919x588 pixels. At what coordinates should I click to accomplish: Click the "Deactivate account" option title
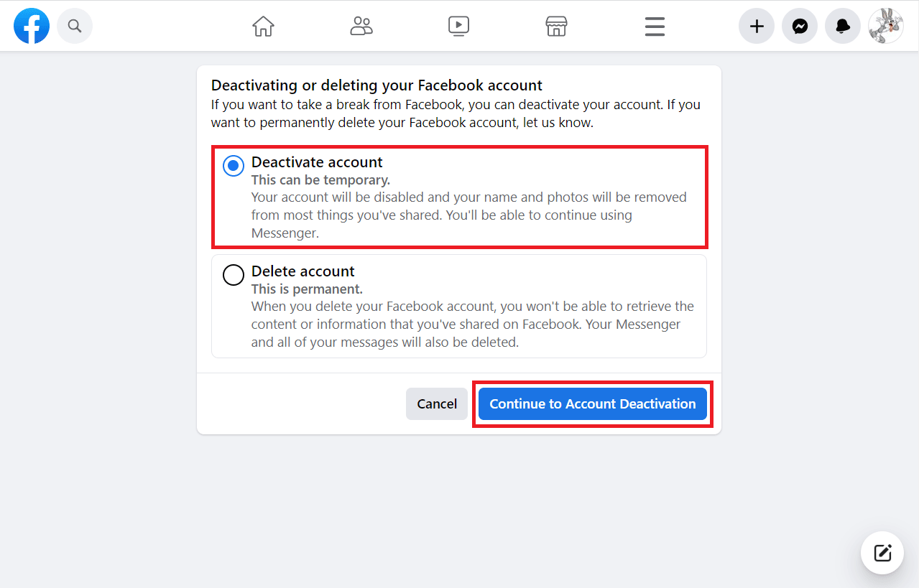point(317,162)
